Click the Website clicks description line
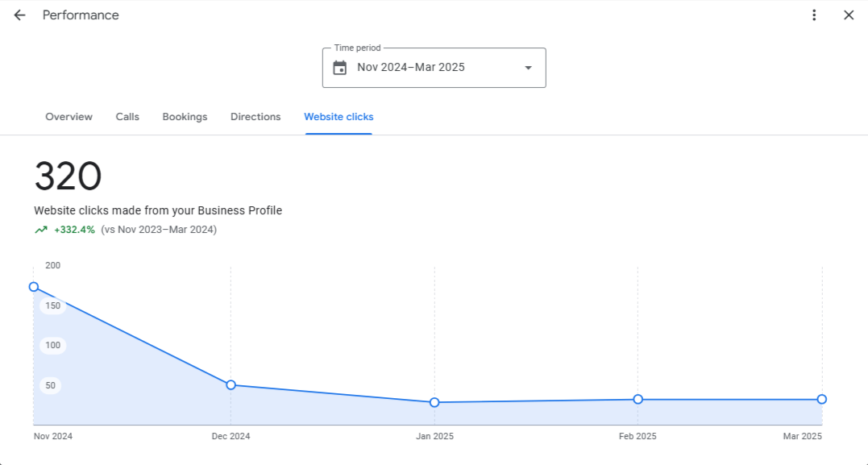The height and width of the screenshot is (465, 868). tap(158, 210)
